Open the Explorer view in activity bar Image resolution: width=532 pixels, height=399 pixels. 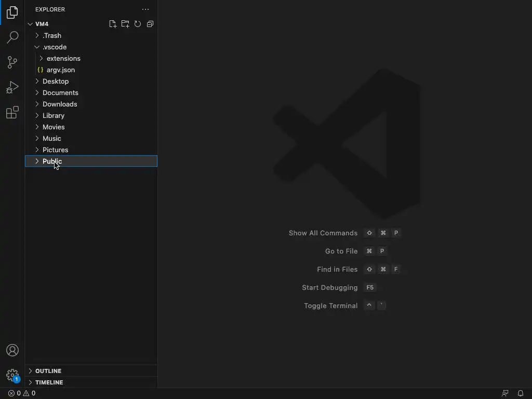tap(12, 12)
